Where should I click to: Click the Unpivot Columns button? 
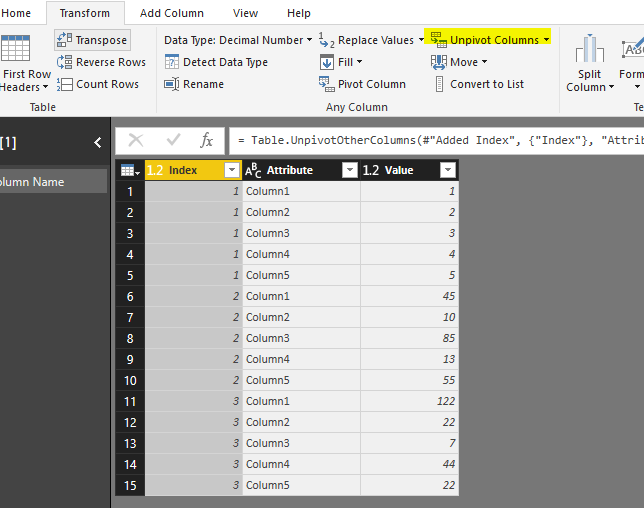(x=488, y=40)
